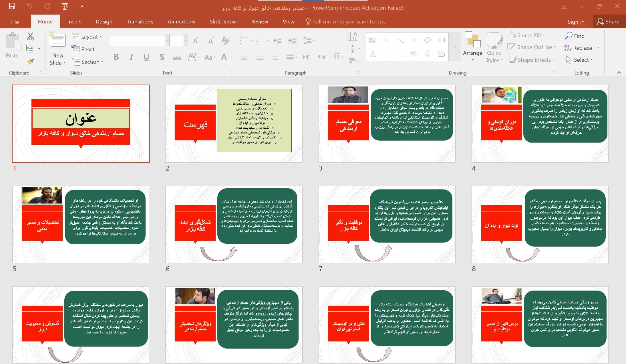
Task: Select the rectangle shape in gallery
Action: [x=414, y=40]
